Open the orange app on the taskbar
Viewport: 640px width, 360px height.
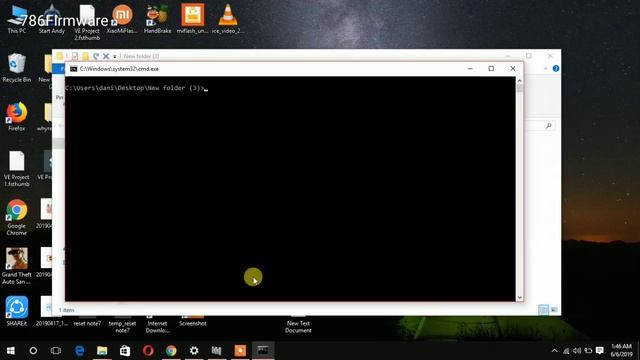tap(240, 351)
